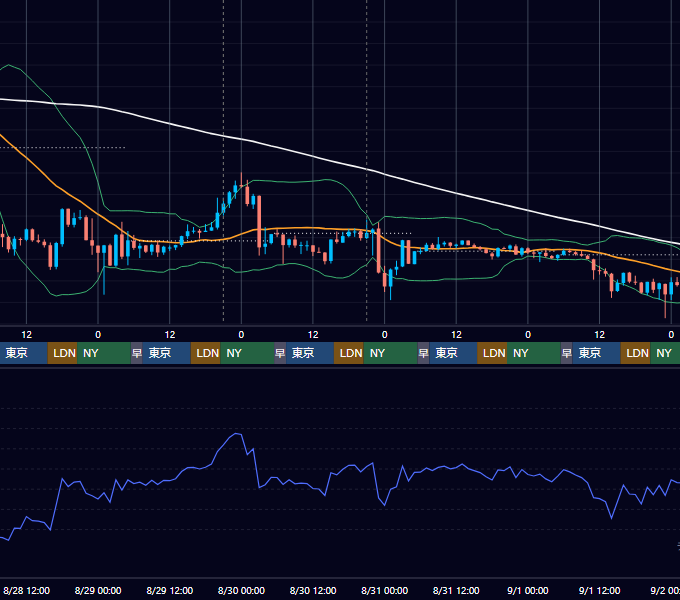This screenshot has height=600, width=680.
Task: Select the 早 early session block on 9/1
Action: coord(566,353)
